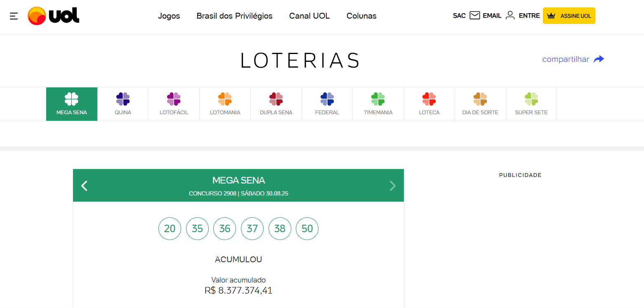Click the ACUMULOU status text
The height and width of the screenshot is (308, 644).
point(238,259)
